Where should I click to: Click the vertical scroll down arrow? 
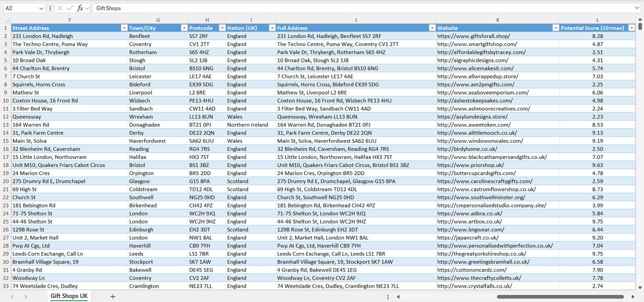[640, 288]
